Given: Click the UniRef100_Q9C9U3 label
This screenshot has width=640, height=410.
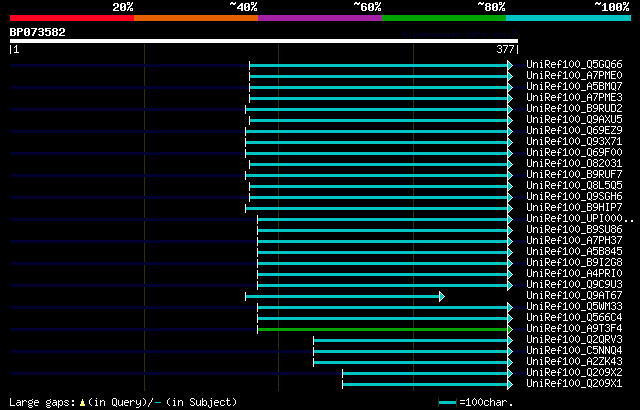Looking at the screenshot, I should (x=574, y=285).
